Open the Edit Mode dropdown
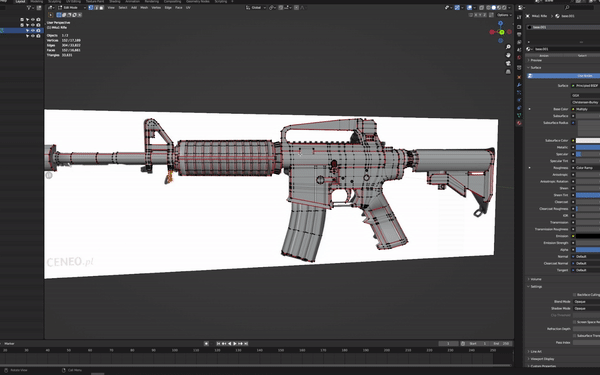 tap(72, 8)
